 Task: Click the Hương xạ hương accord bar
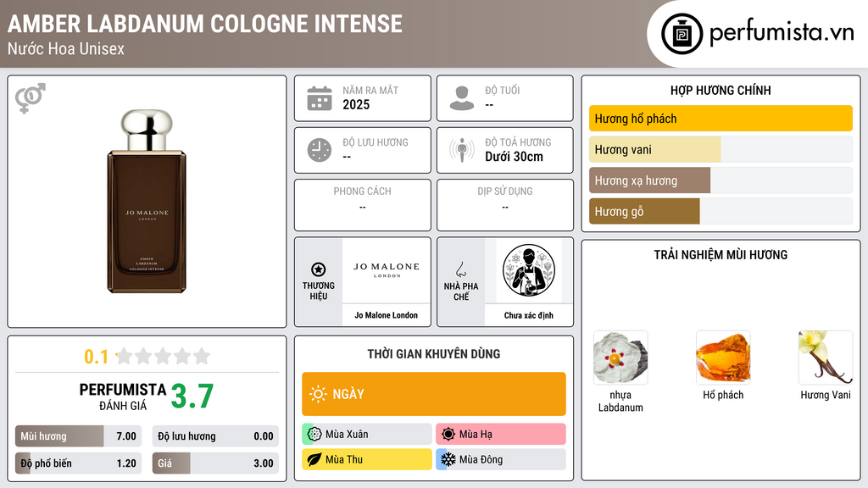coord(721,180)
